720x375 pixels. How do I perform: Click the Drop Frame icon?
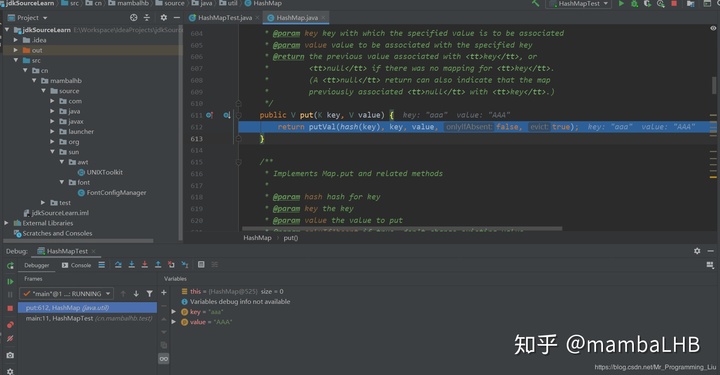(x=171, y=265)
